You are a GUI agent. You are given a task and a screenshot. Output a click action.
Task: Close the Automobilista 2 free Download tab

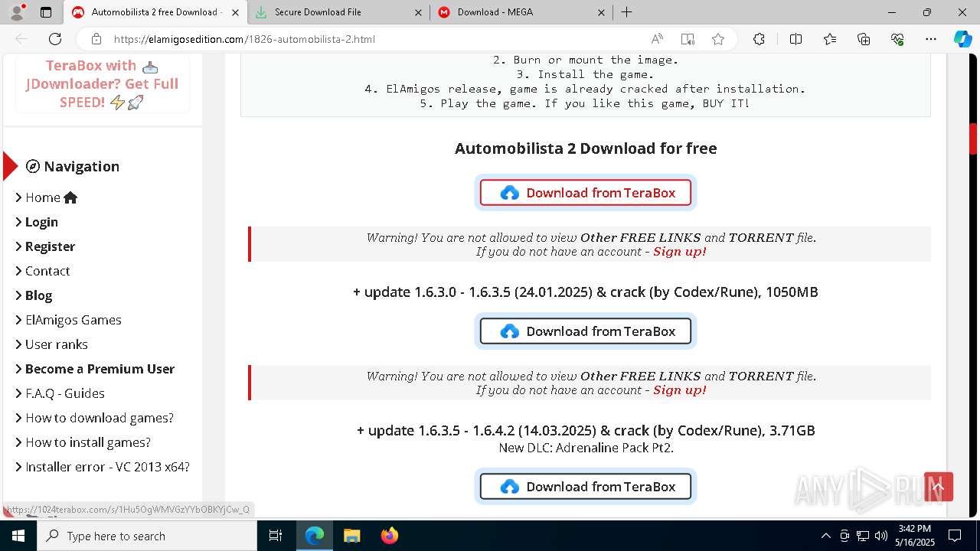(x=236, y=12)
